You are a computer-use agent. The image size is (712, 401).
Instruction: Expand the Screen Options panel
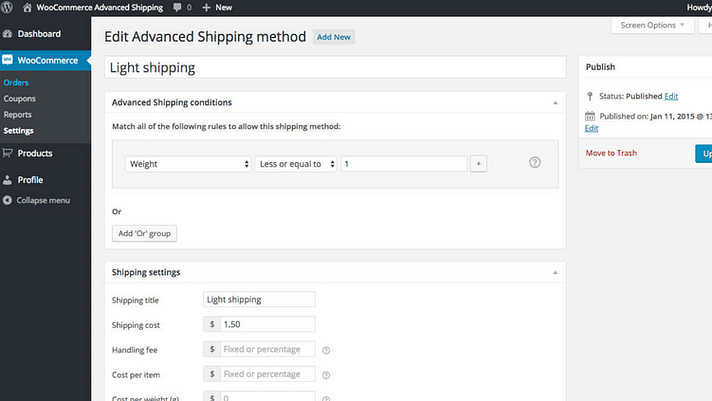pos(648,25)
